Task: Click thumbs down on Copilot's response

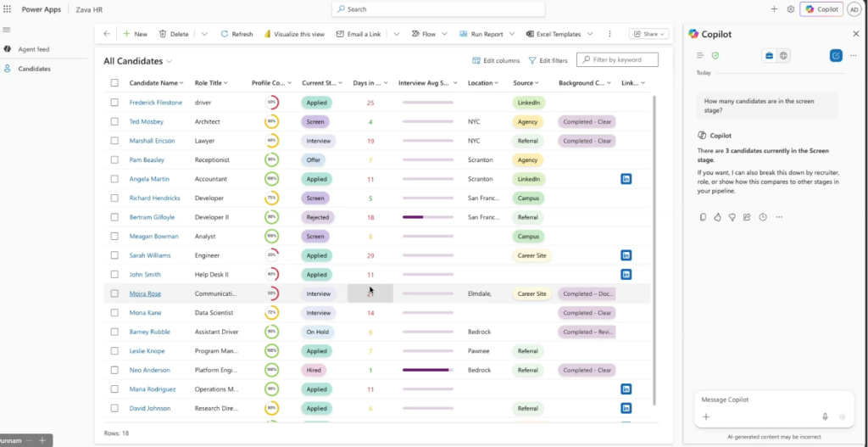Action: coord(732,217)
